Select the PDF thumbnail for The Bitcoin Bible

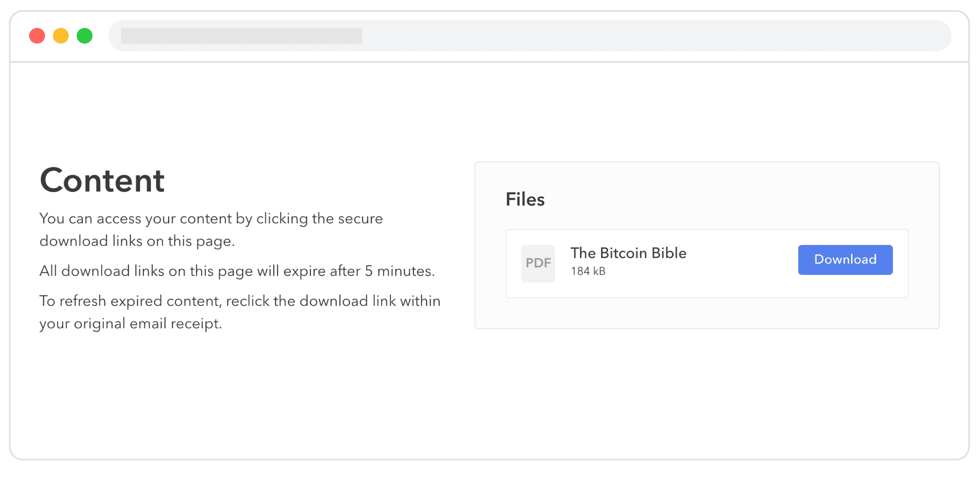tap(538, 263)
